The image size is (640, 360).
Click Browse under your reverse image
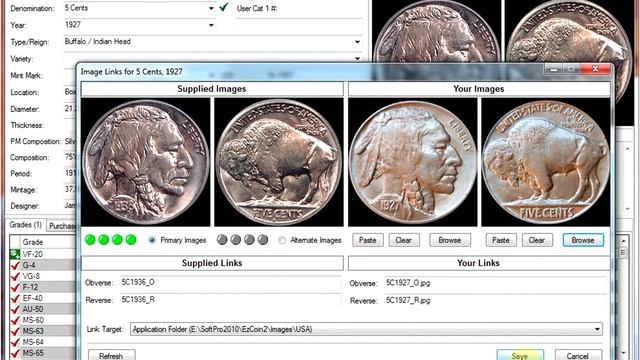tap(583, 240)
